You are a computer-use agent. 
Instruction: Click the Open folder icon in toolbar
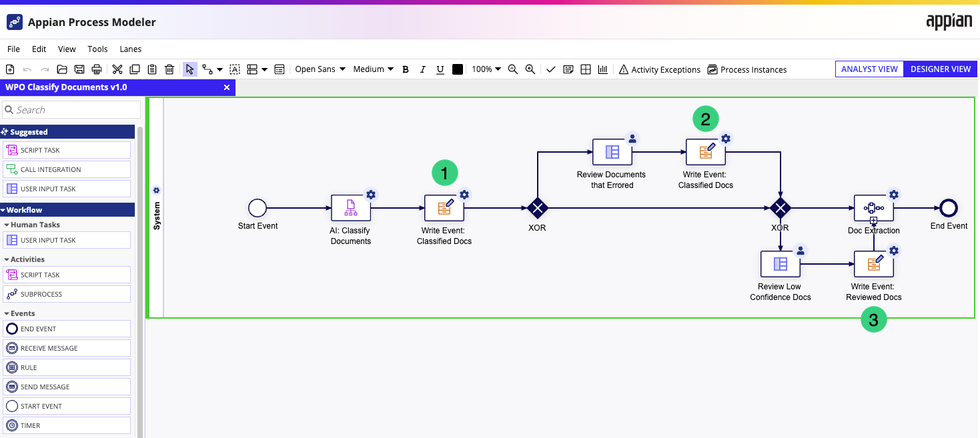coord(62,69)
